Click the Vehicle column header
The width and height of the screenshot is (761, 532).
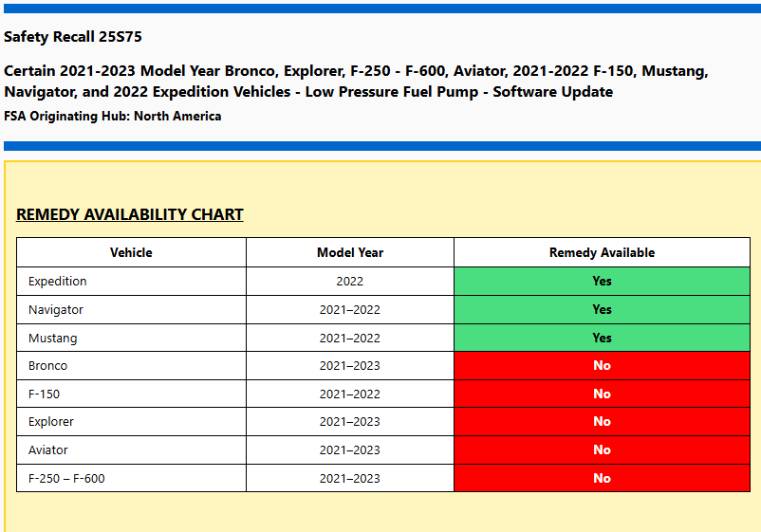pos(131,252)
